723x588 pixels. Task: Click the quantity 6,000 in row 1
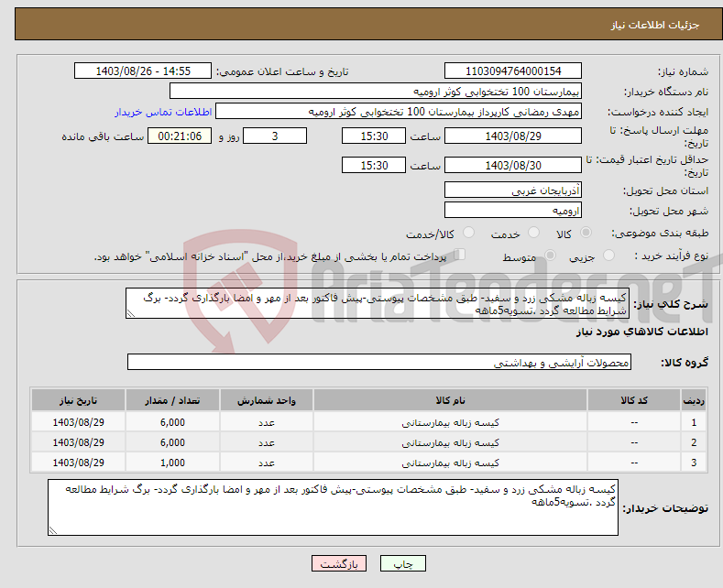pos(172,422)
